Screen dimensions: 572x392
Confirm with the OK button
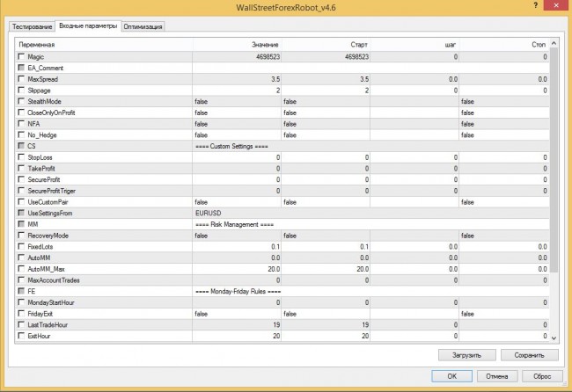(452, 376)
